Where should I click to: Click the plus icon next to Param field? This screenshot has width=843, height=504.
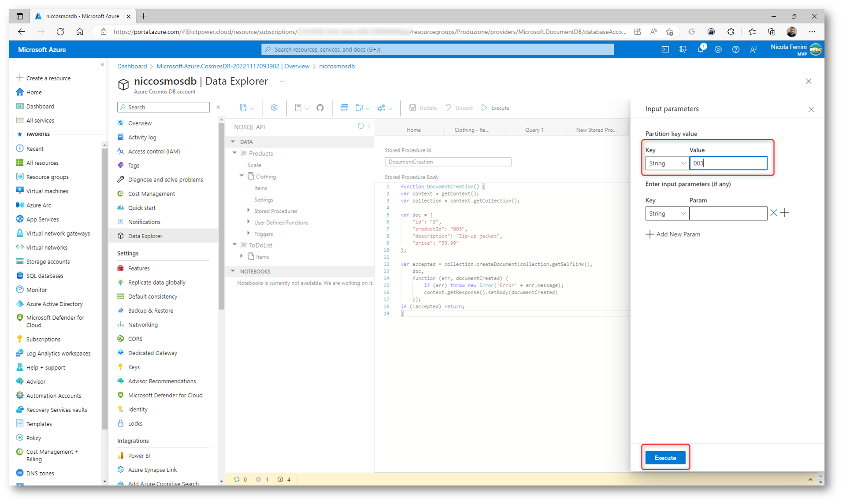[784, 213]
